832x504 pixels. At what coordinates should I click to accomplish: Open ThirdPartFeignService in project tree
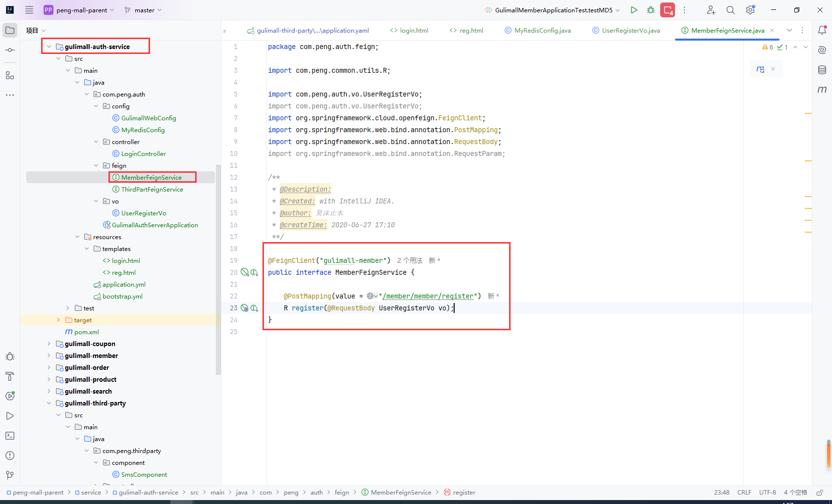(152, 189)
